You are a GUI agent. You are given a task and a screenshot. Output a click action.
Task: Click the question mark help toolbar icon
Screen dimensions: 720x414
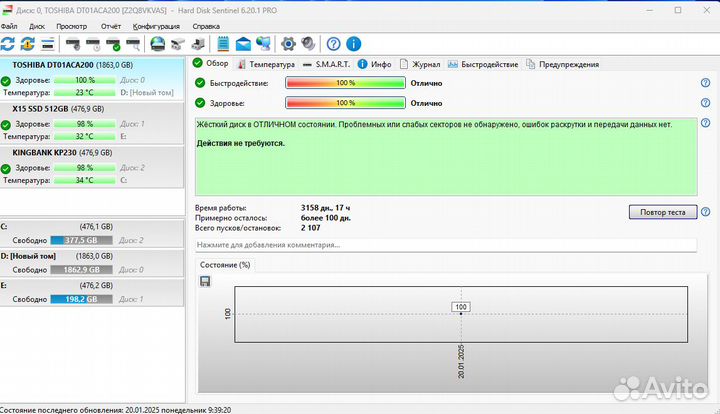tap(333, 44)
